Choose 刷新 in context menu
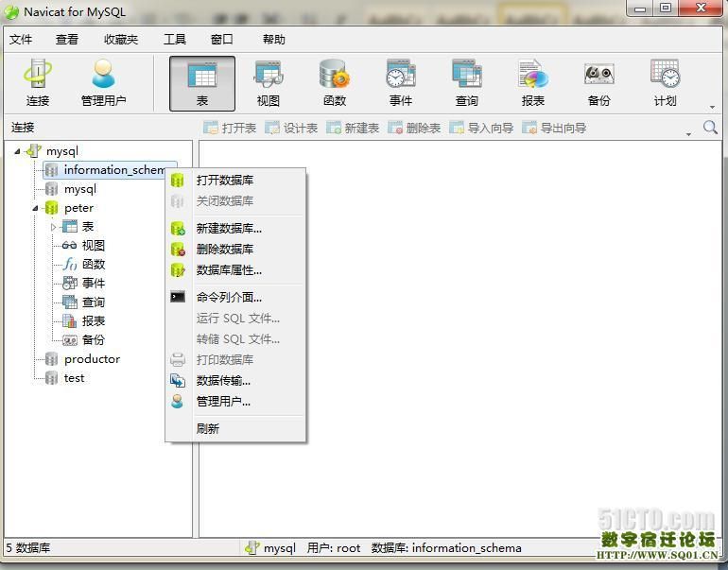 pyautogui.click(x=235, y=428)
